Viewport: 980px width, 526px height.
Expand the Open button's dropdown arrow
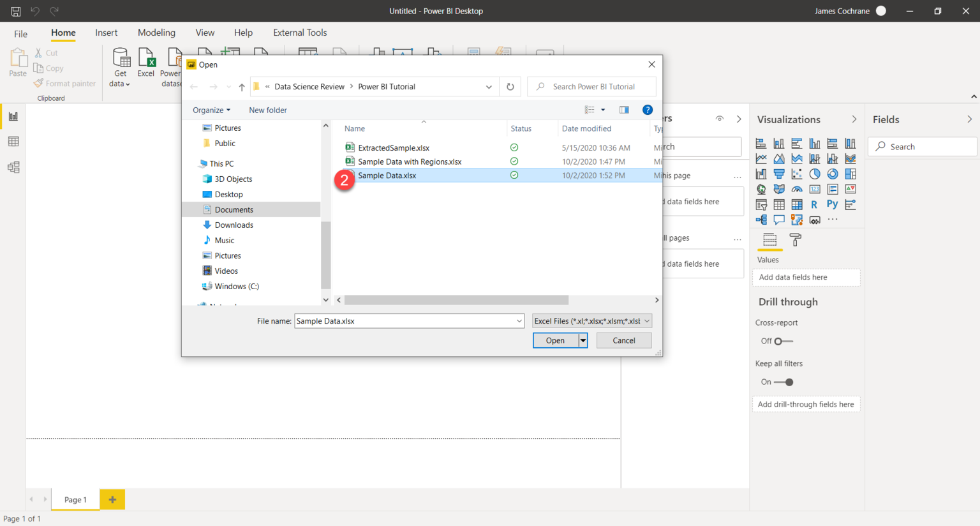click(583, 340)
